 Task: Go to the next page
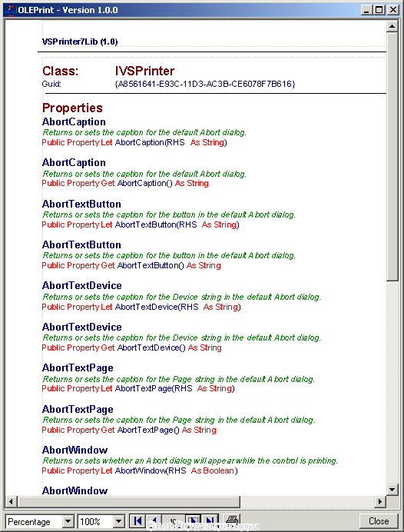194,520
